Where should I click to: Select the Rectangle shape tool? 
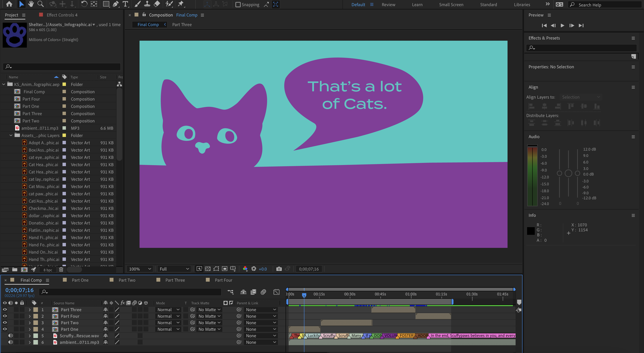pyautogui.click(x=106, y=4)
